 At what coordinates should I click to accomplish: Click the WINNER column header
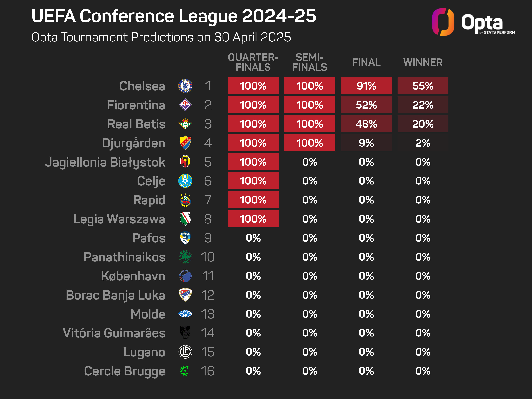pyautogui.click(x=423, y=62)
